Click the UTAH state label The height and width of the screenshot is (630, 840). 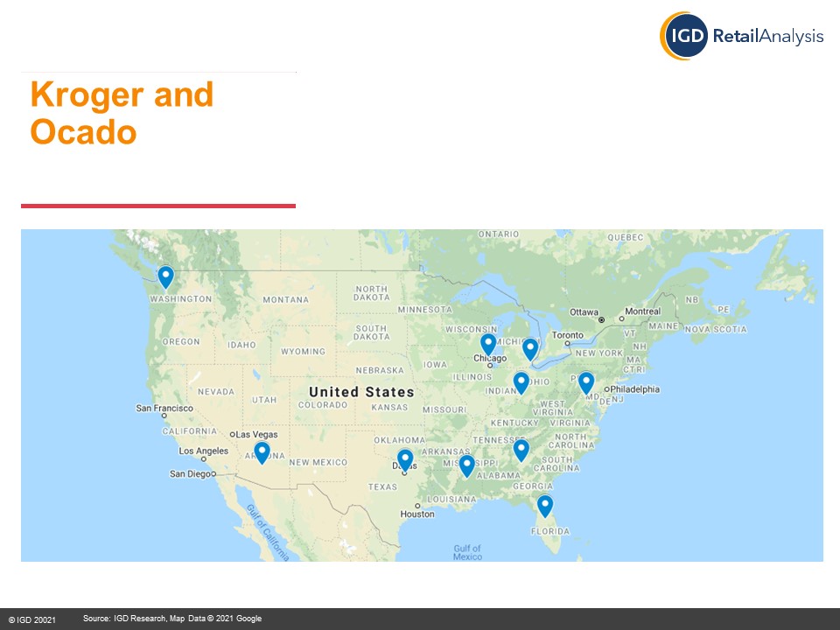pos(264,400)
